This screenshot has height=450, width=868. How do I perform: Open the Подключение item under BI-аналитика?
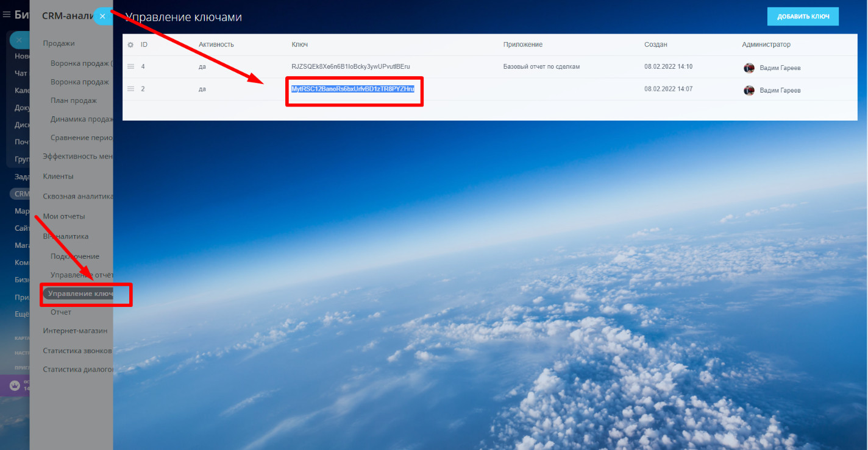pyautogui.click(x=75, y=256)
